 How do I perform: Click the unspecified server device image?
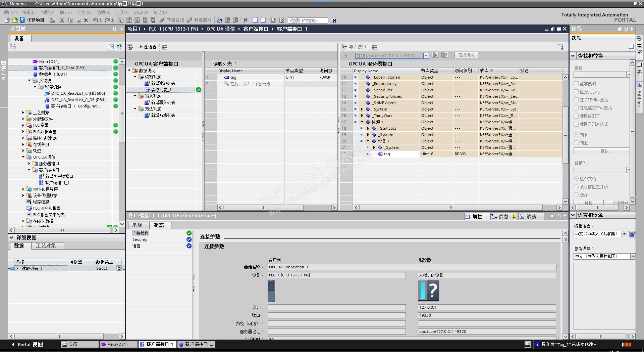[x=428, y=291]
